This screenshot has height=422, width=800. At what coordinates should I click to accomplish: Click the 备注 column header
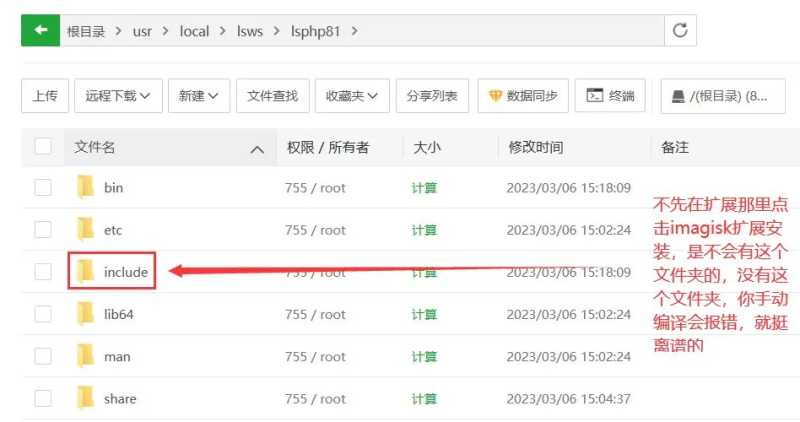click(675, 147)
